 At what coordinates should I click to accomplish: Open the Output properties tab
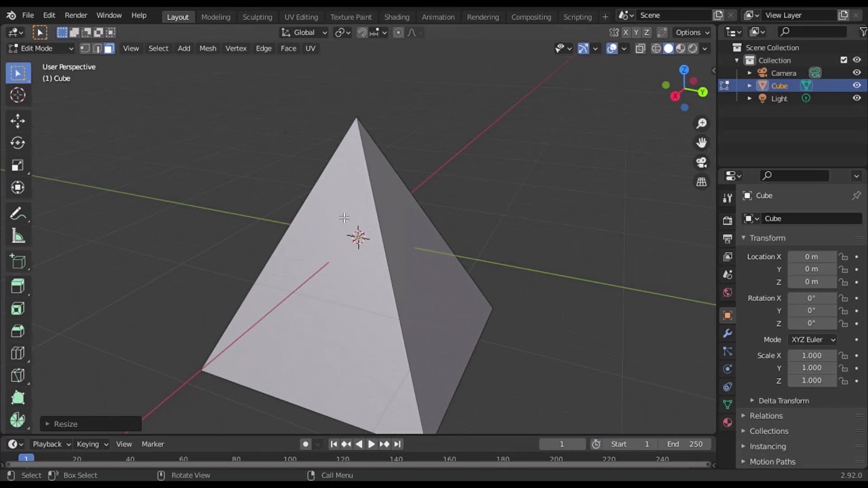728,239
